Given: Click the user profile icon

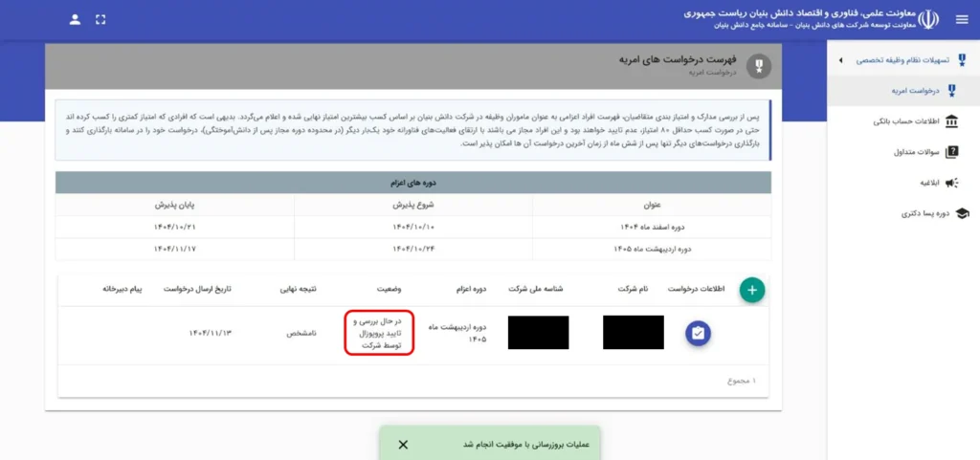Looking at the screenshot, I should pos(75,19).
